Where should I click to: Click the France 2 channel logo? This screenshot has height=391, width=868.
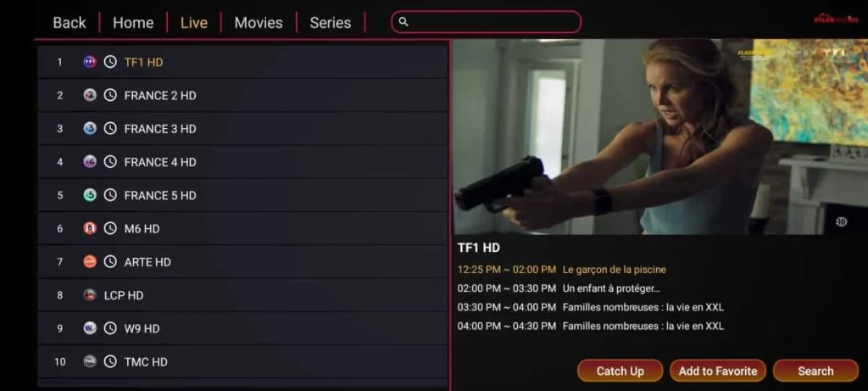pos(90,95)
